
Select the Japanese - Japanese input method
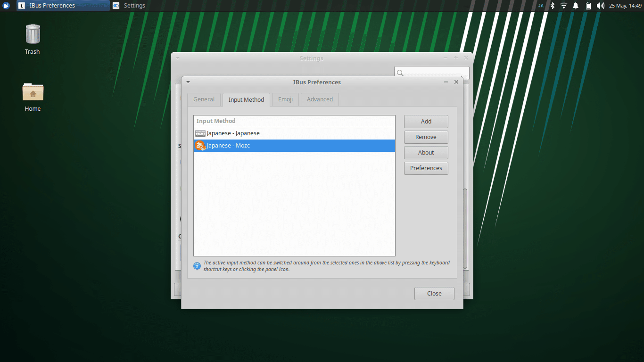(x=294, y=133)
